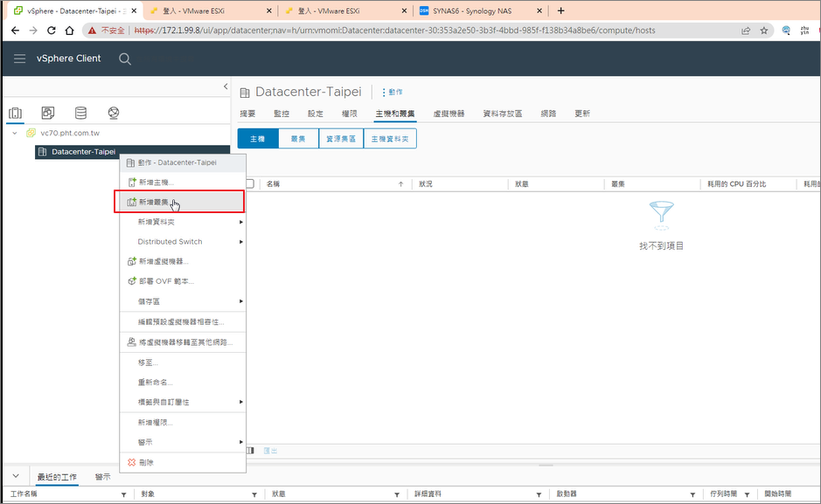
Task: Open filter dropdown on tasks 狀態 column
Action: [x=397, y=494]
